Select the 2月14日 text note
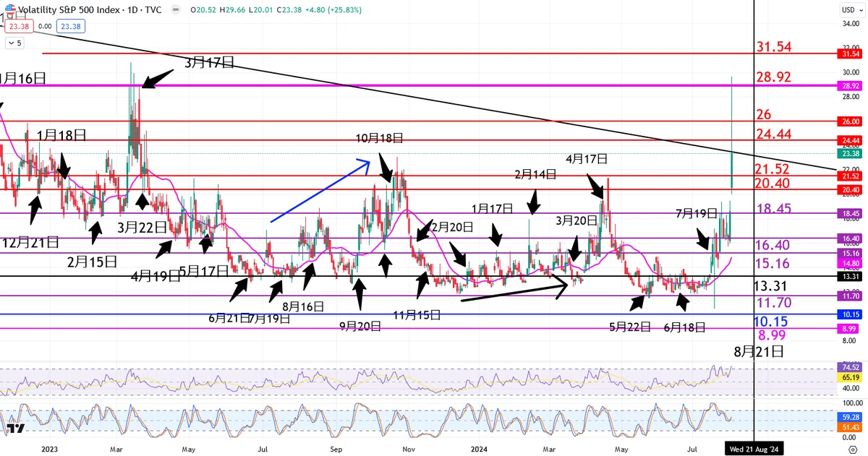868x456 pixels. click(535, 174)
